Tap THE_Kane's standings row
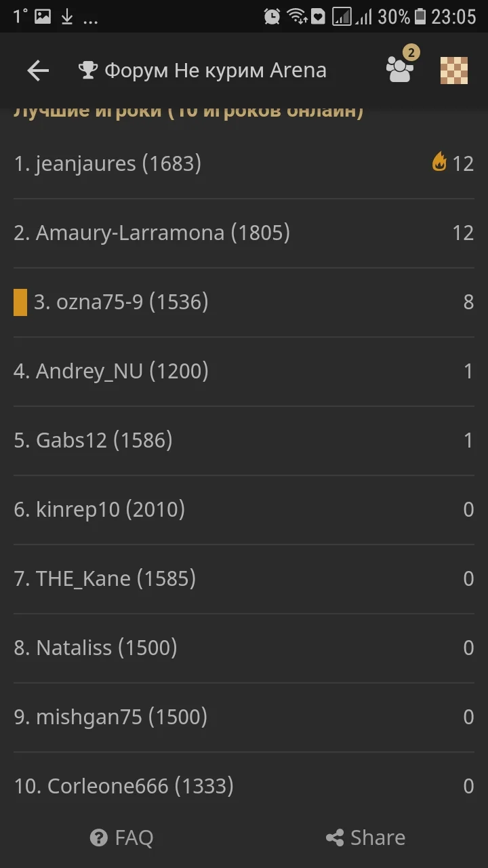The height and width of the screenshot is (868, 488). click(x=105, y=579)
